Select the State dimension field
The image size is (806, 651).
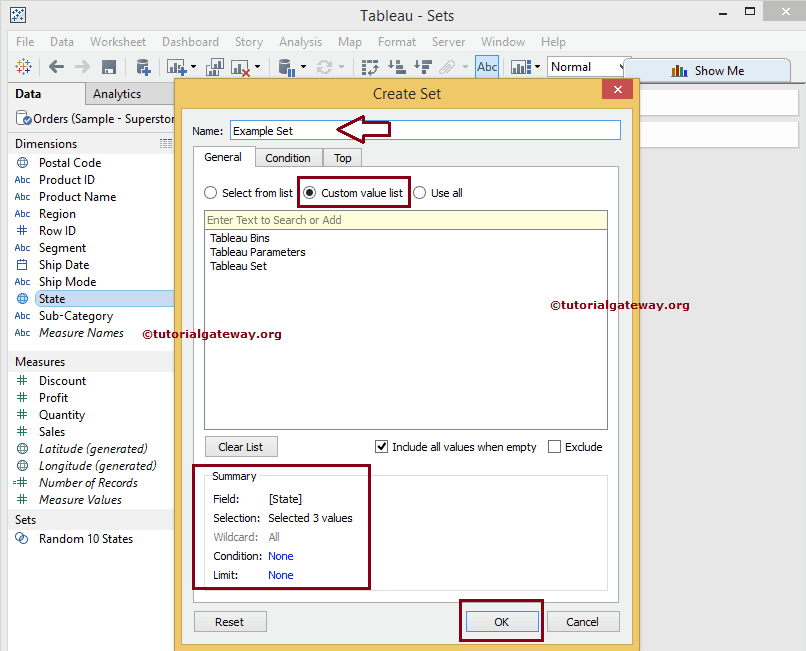tap(52, 299)
